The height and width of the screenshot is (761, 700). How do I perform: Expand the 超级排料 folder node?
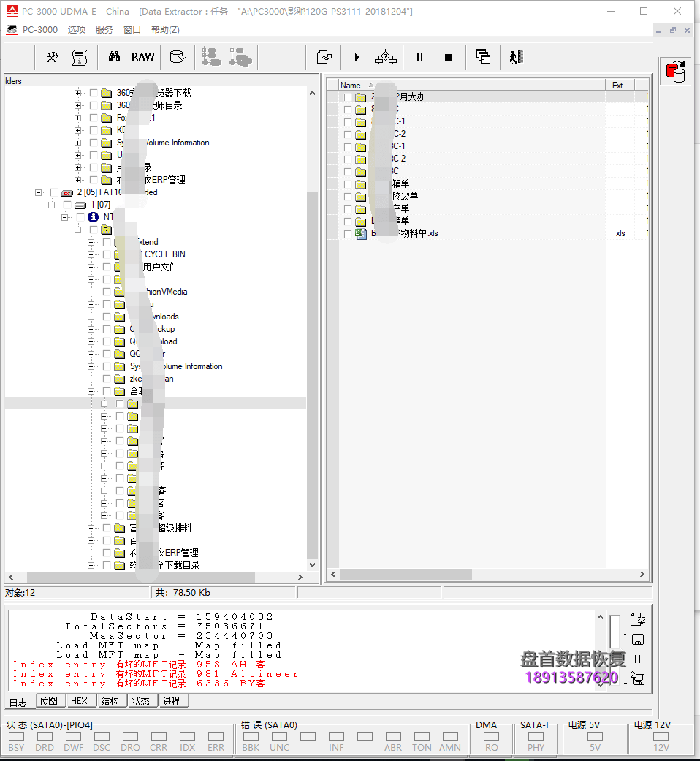(x=91, y=528)
